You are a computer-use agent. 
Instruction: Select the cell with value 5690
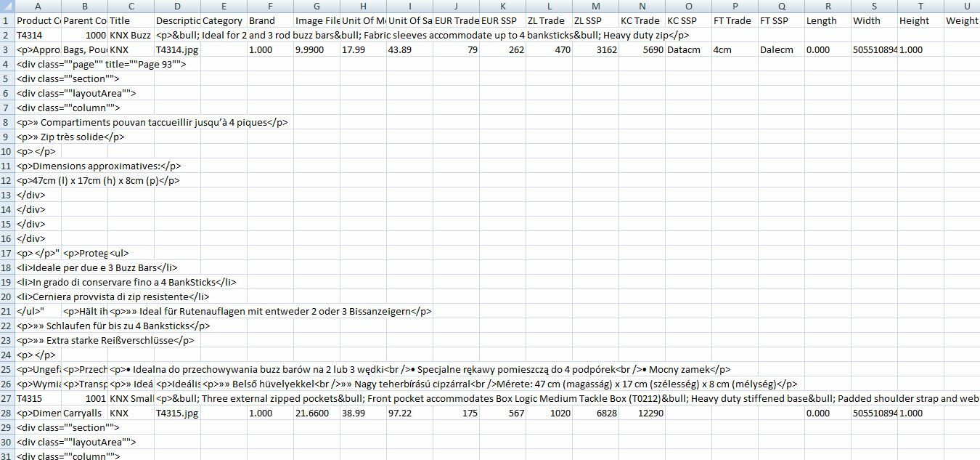[642, 49]
